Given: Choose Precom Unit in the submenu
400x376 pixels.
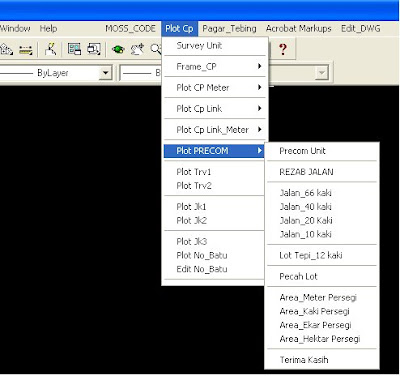Looking at the screenshot, I should tap(322, 151).
